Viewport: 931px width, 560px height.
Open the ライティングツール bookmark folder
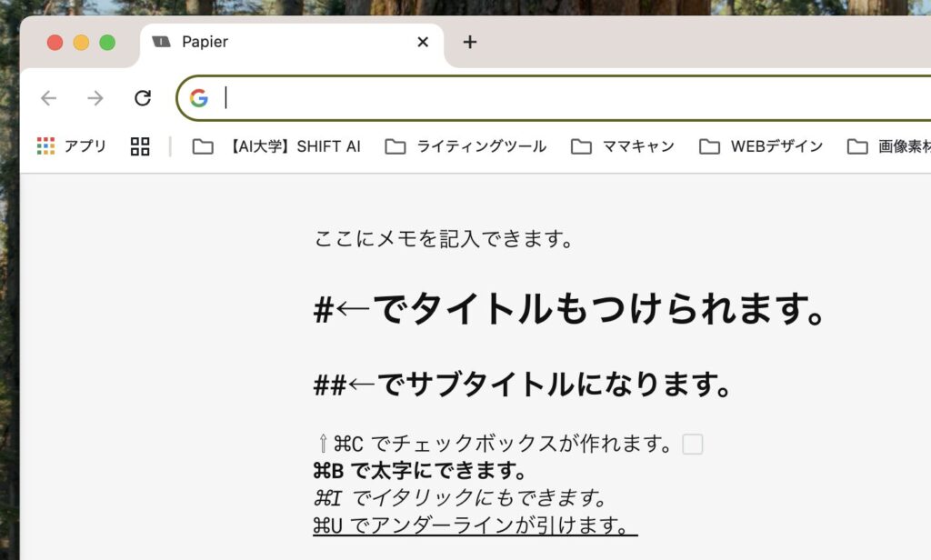click(465, 146)
